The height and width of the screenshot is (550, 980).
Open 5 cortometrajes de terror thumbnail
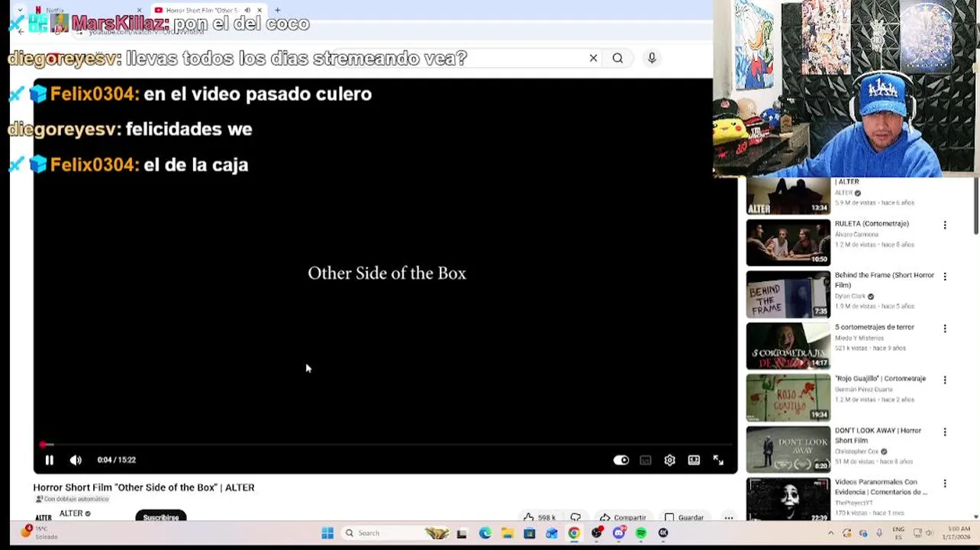coord(788,346)
